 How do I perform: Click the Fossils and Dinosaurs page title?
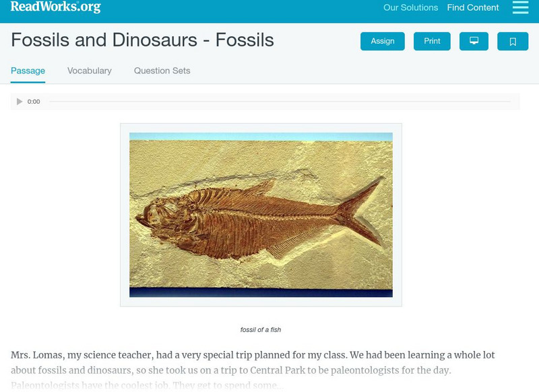point(142,40)
